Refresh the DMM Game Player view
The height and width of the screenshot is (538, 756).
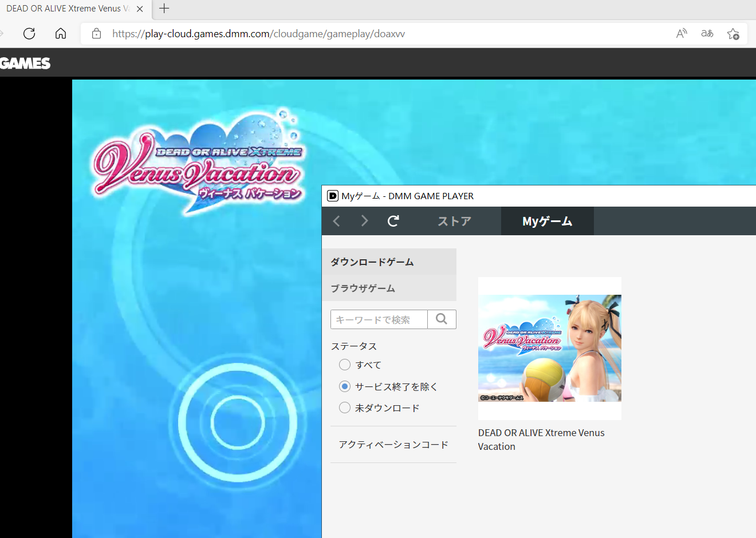tap(393, 221)
